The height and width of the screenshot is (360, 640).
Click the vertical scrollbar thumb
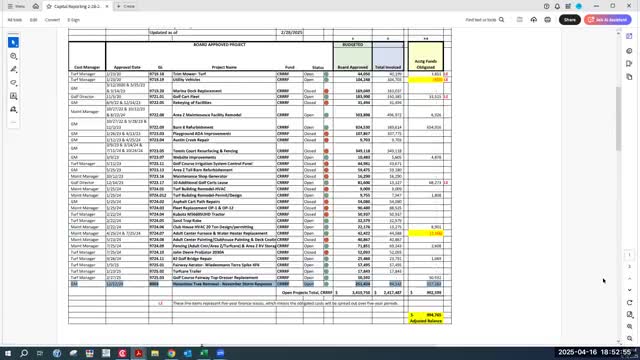(618, 118)
